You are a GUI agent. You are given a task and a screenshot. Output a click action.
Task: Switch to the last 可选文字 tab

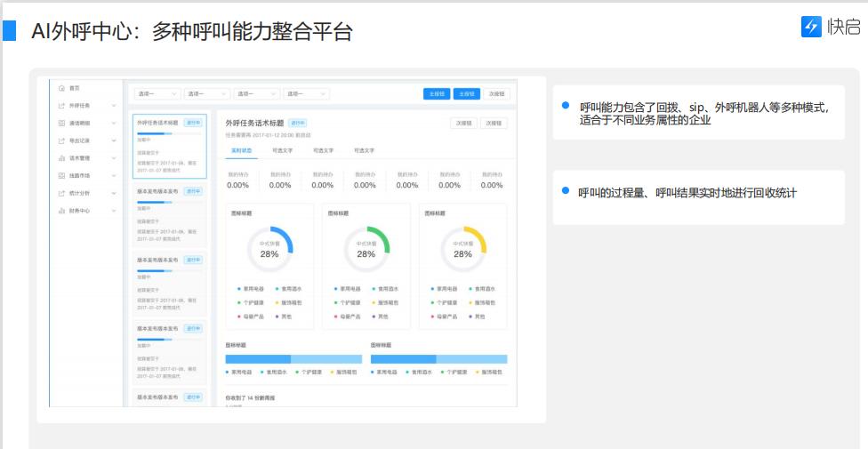pyautogui.click(x=365, y=150)
